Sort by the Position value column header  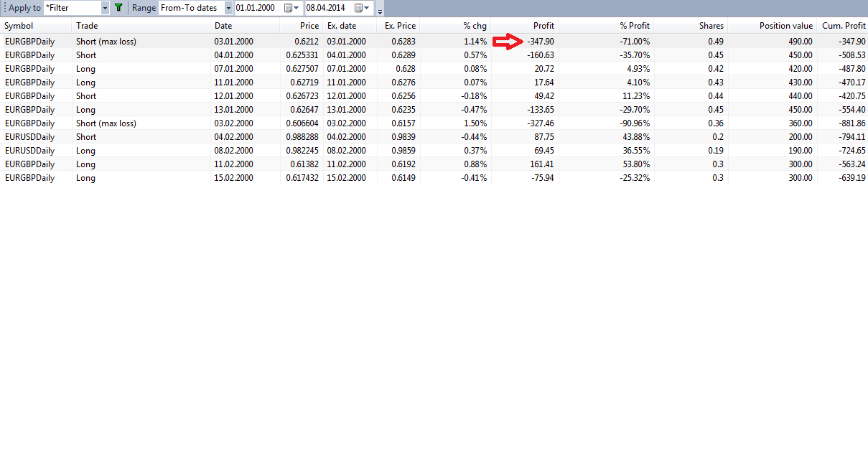pyautogui.click(x=773, y=26)
